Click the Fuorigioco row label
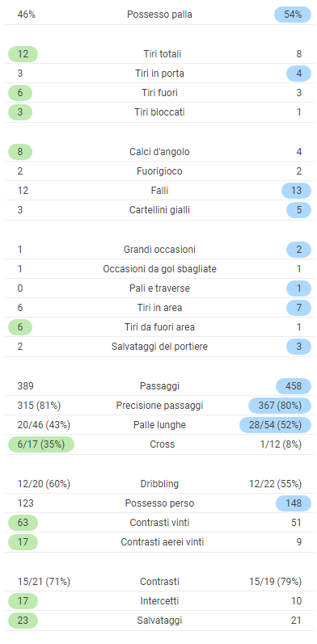Image resolution: width=317 pixels, height=644 pixels. (x=159, y=171)
